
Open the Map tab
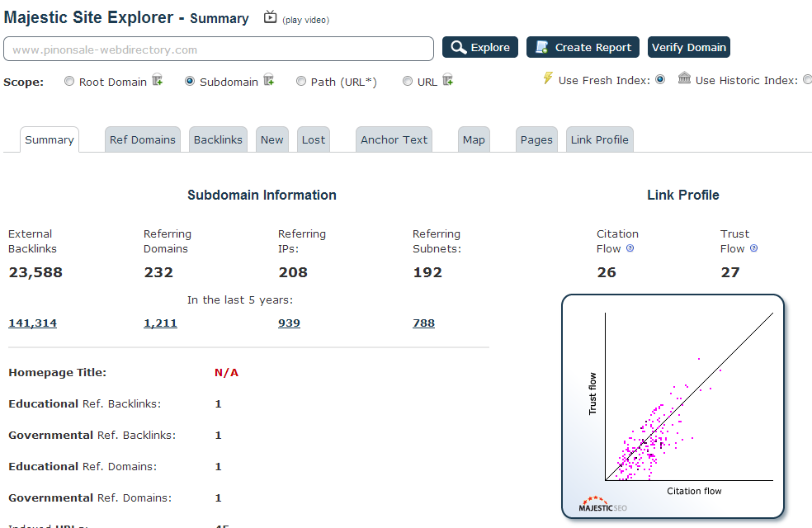(x=474, y=139)
